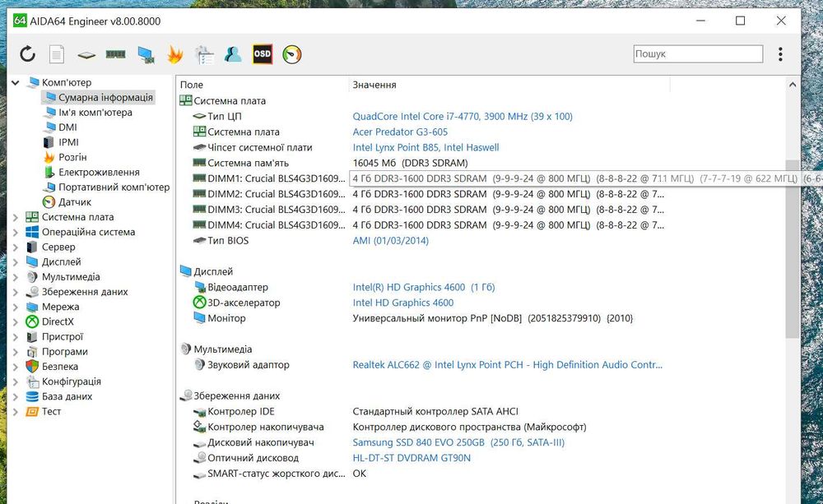The image size is (823, 504).
Task: Click the user profile toolbar icon
Action: (x=233, y=54)
